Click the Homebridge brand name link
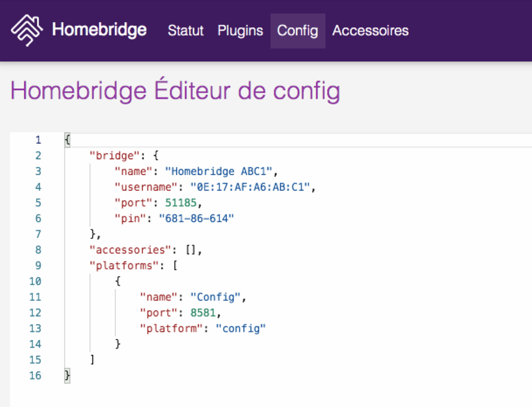 point(99,30)
